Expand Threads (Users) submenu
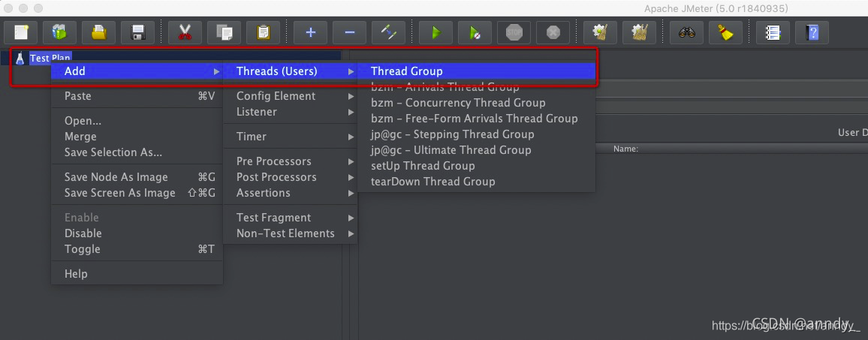 coord(290,71)
